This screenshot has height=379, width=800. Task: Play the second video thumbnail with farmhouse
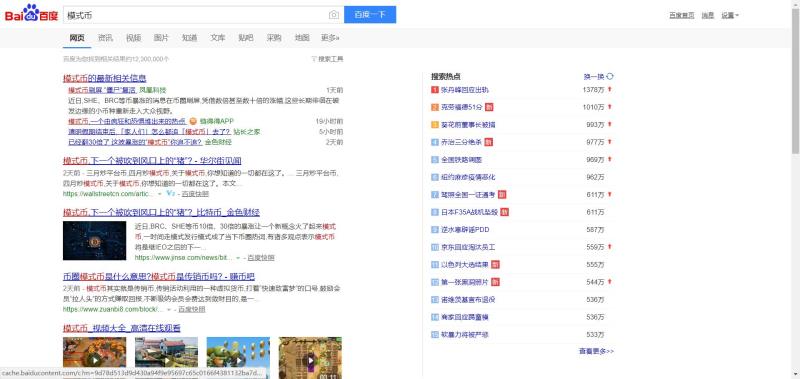coord(166,358)
